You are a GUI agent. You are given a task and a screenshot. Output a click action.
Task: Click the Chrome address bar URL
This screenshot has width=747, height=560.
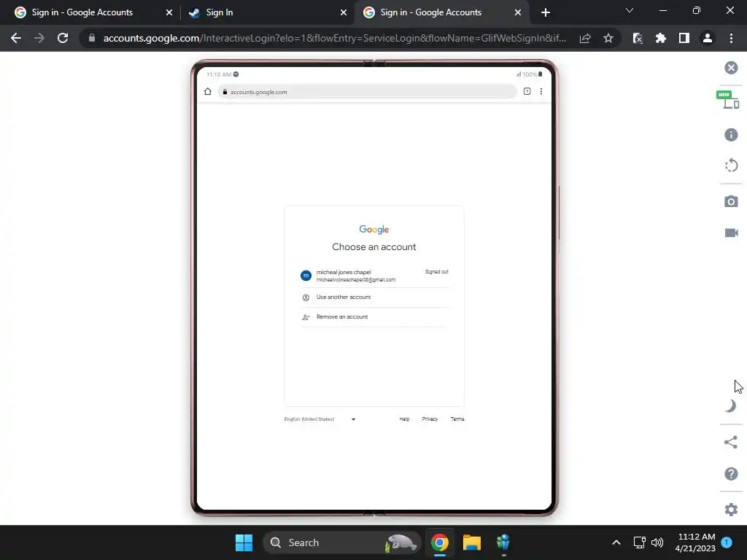(334, 38)
